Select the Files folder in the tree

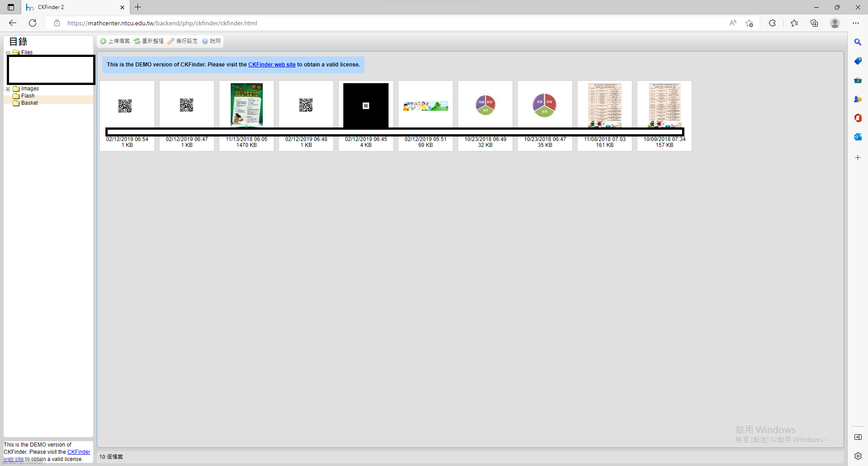tap(27, 52)
